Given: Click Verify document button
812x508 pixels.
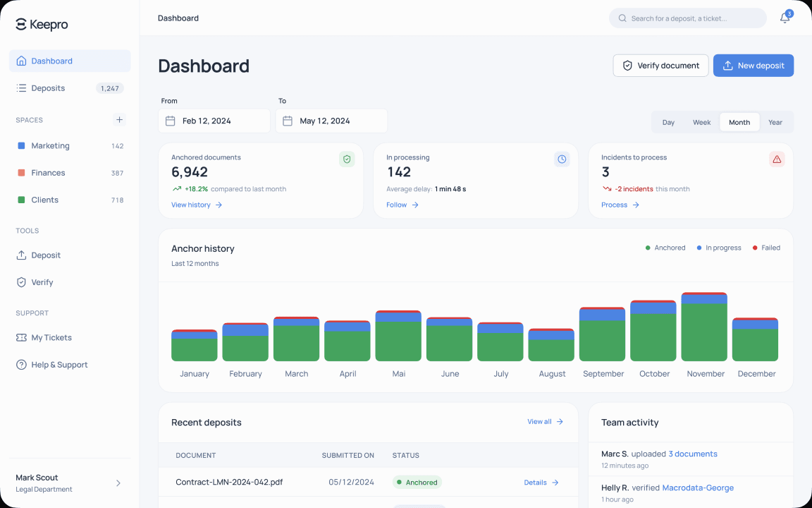Looking at the screenshot, I should click(660, 66).
